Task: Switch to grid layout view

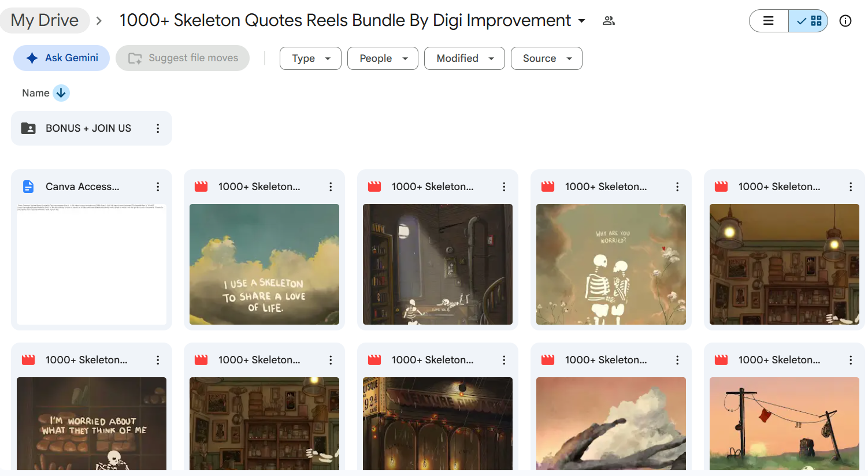Action: tap(808, 21)
